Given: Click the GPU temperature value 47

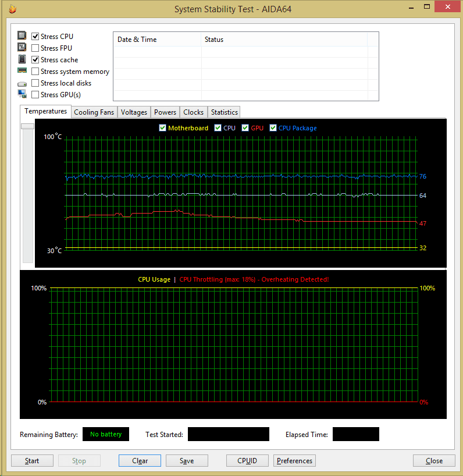Looking at the screenshot, I should [x=423, y=223].
